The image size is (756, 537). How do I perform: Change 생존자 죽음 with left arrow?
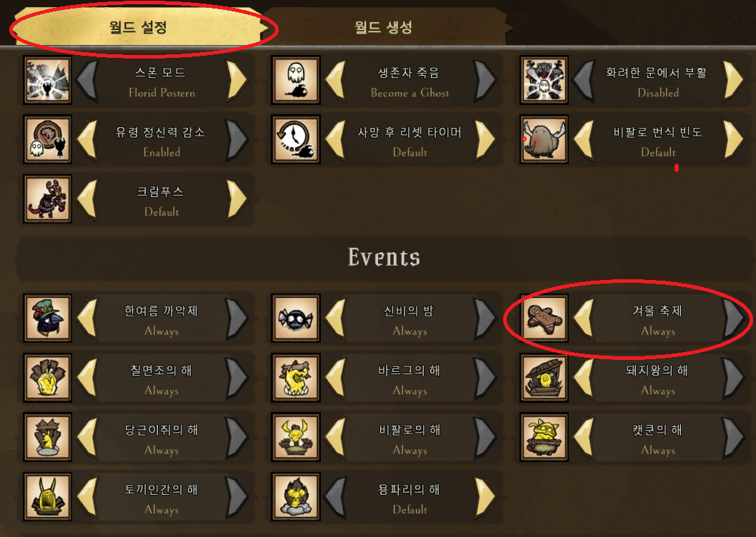coord(336,80)
